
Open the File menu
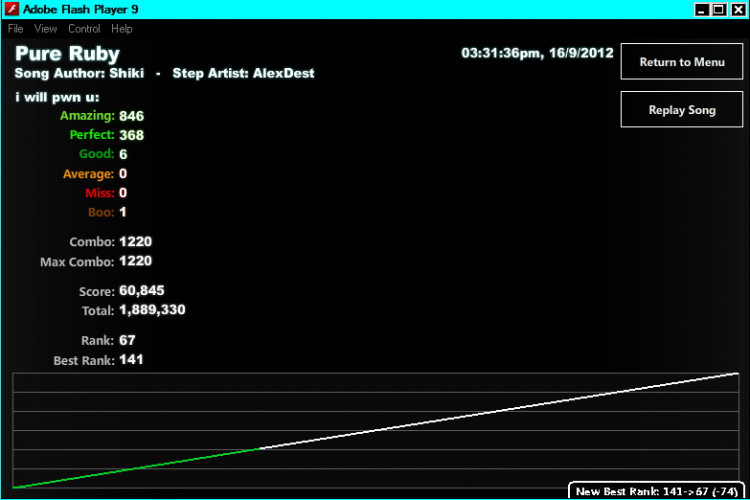(x=15, y=29)
